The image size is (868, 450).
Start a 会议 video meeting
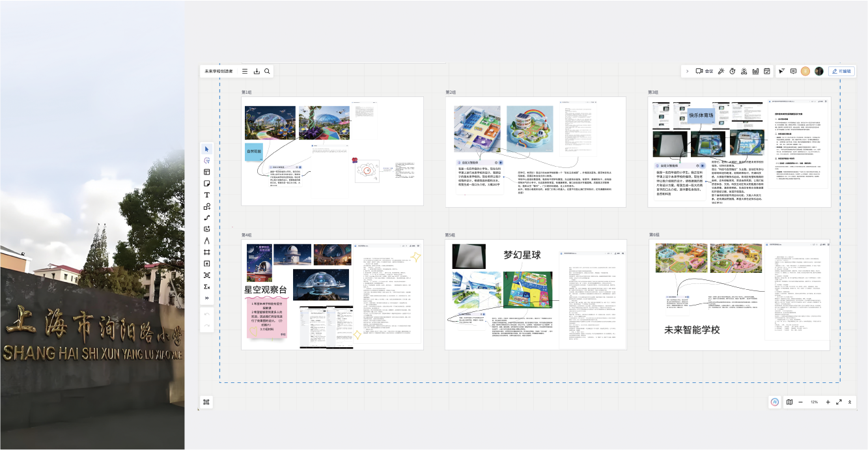tap(704, 71)
